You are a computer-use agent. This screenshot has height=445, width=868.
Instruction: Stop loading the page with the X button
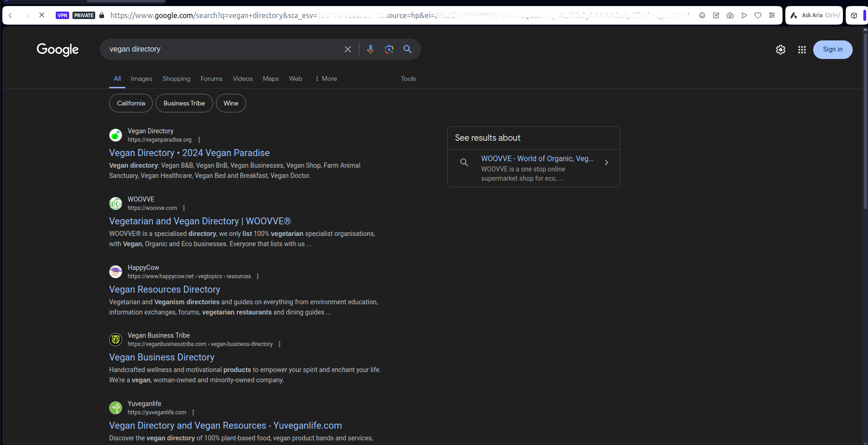coord(42,15)
